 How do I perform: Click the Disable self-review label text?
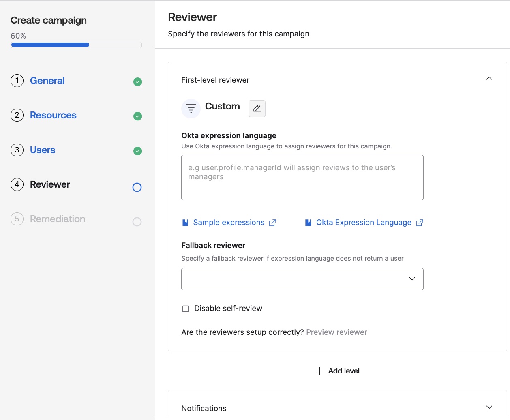click(228, 309)
